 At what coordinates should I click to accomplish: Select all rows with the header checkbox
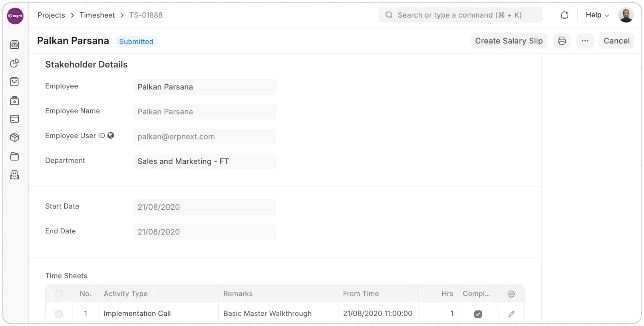(59, 294)
